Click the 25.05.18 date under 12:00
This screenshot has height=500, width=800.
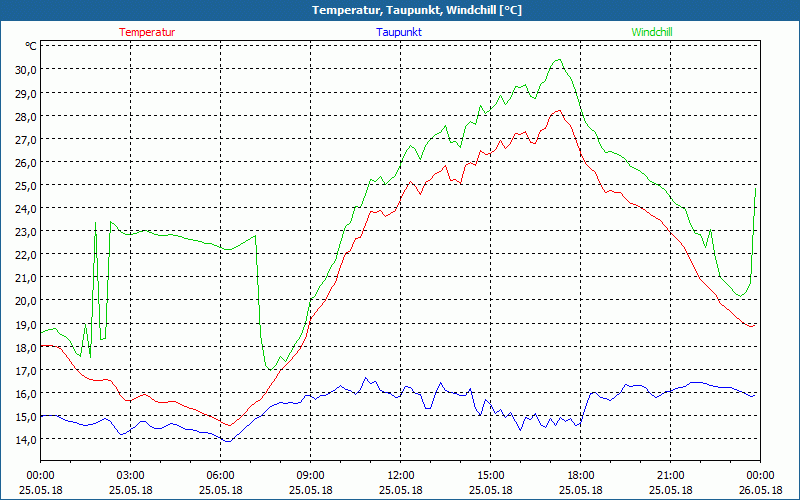tap(401, 490)
